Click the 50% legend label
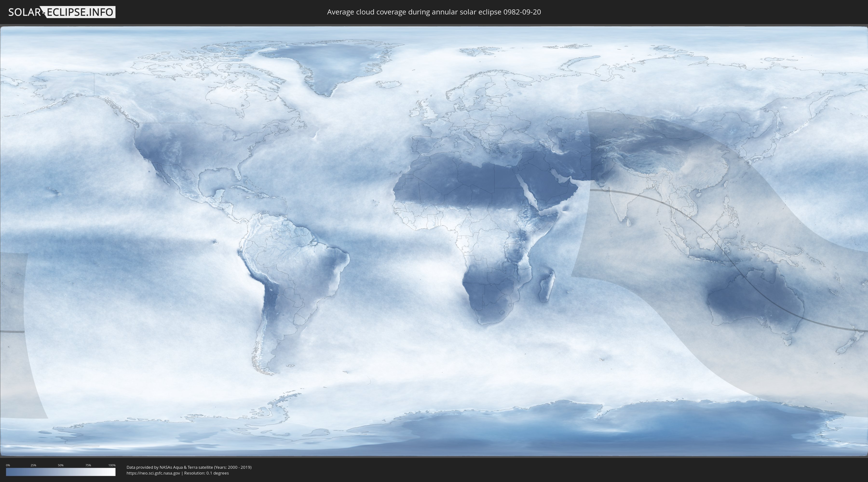The width and height of the screenshot is (868, 482). pos(61,465)
